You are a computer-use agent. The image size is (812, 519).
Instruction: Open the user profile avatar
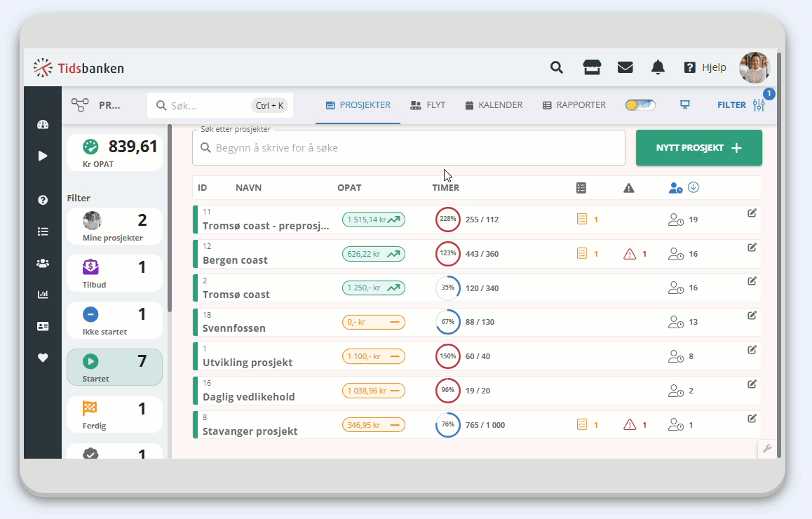coord(755,67)
